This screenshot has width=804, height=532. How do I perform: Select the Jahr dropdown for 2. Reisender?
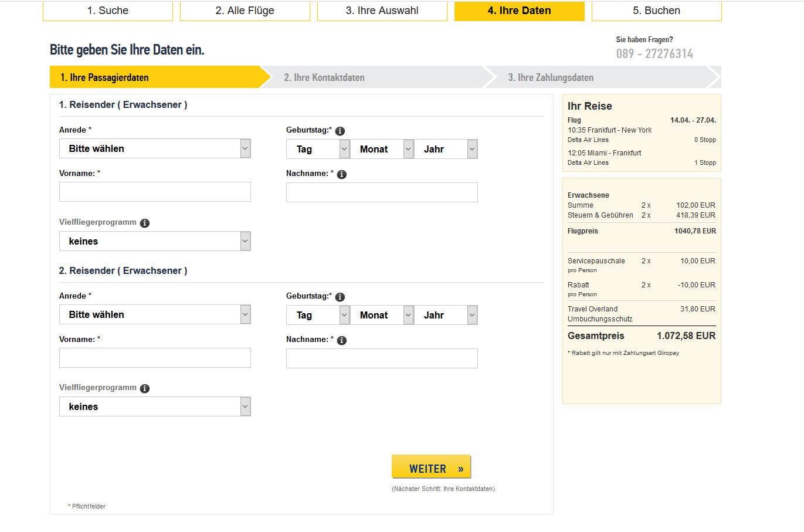446,315
